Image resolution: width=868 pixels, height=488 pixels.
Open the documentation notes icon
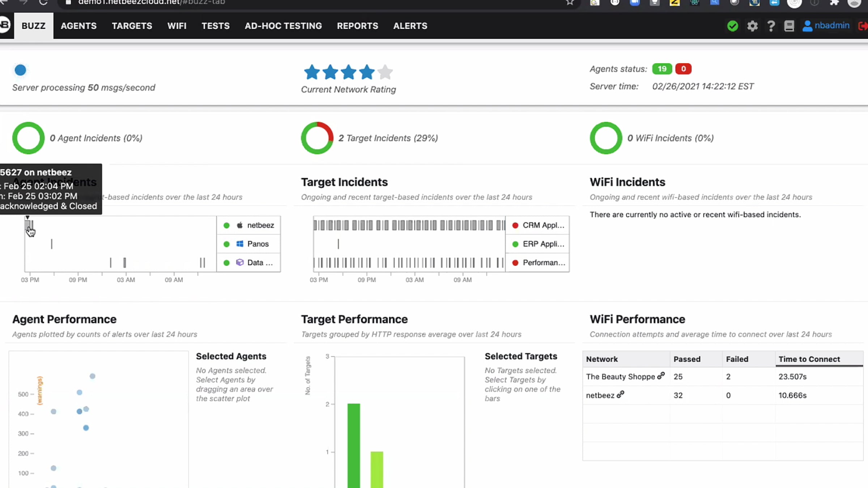[x=789, y=26]
